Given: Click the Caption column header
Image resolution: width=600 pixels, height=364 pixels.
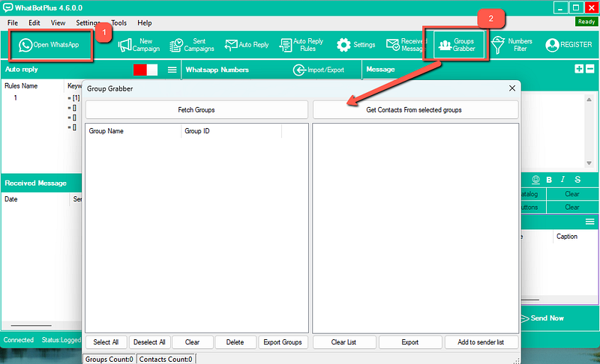Looking at the screenshot, I should pyautogui.click(x=567, y=237).
